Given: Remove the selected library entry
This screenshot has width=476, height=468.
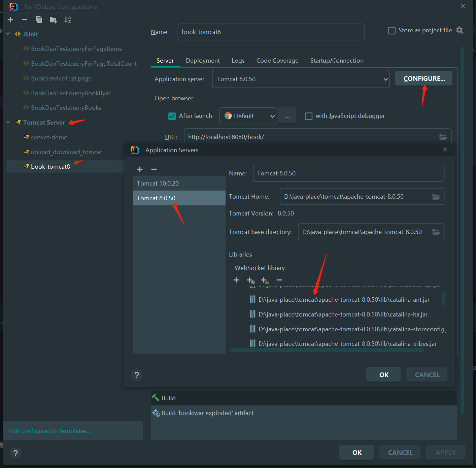Looking at the screenshot, I should (279, 280).
